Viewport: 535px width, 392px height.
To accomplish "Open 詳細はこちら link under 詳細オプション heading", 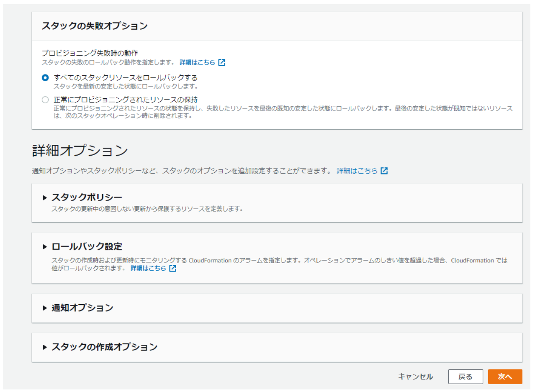I will (357, 171).
